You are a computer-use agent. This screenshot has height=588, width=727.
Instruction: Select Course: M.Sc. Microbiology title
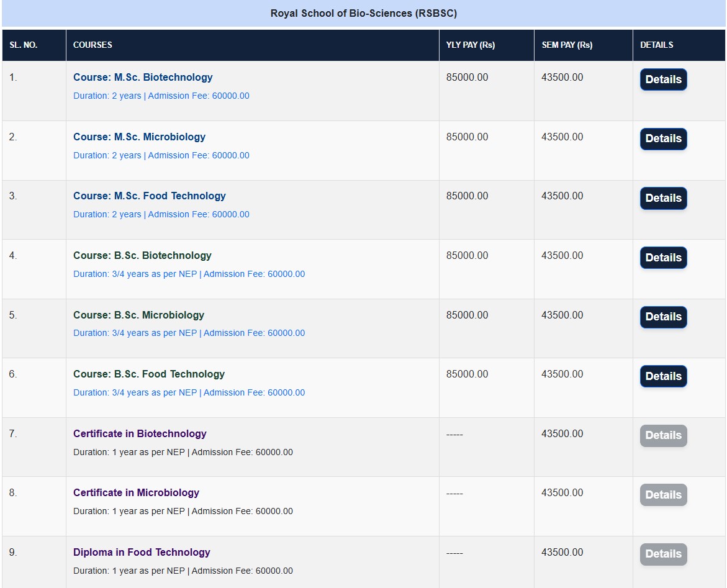point(139,137)
